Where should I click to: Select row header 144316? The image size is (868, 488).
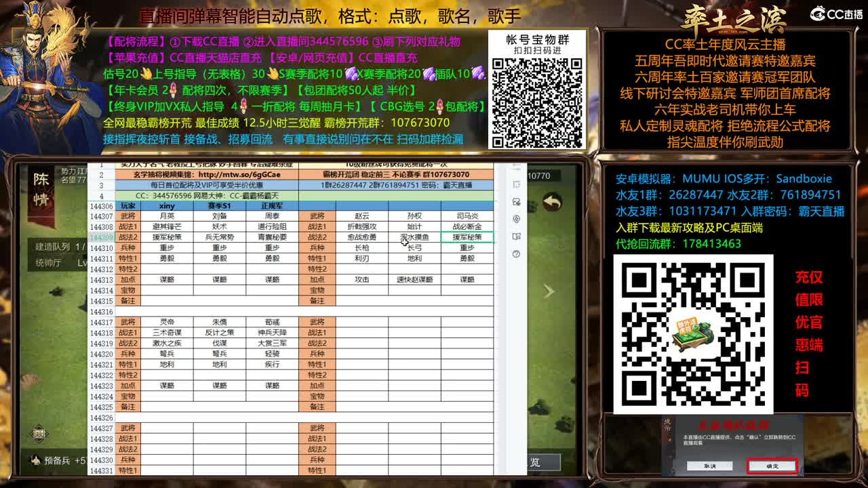(x=101, y=312)
